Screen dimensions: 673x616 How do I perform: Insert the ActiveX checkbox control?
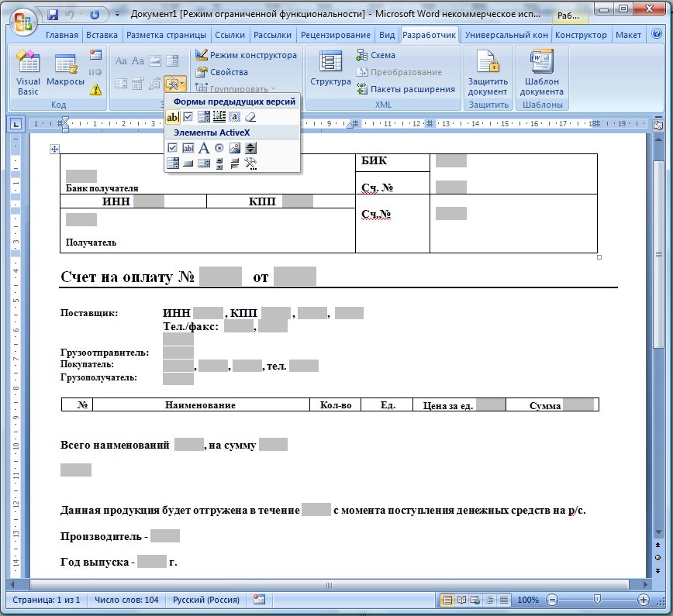[173, 148]
